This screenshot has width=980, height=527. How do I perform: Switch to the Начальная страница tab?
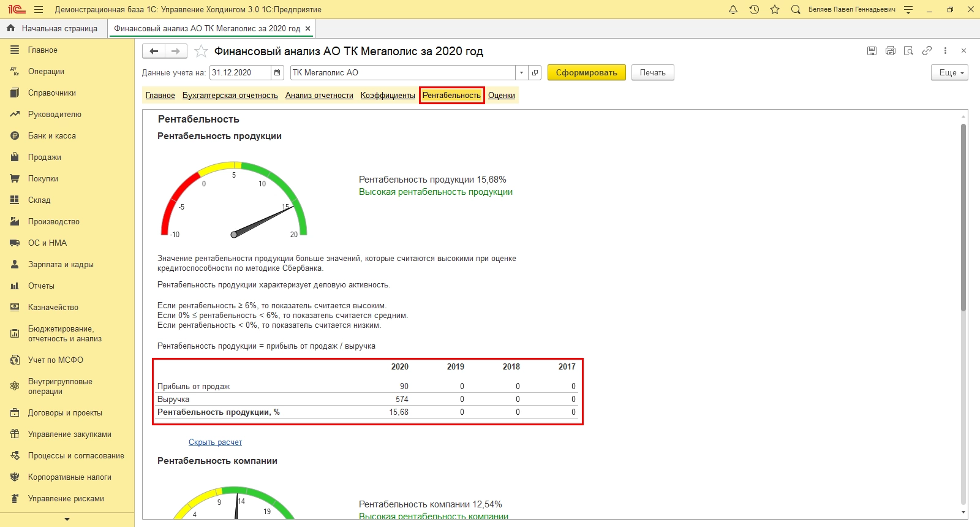click(x=53, y=28)
